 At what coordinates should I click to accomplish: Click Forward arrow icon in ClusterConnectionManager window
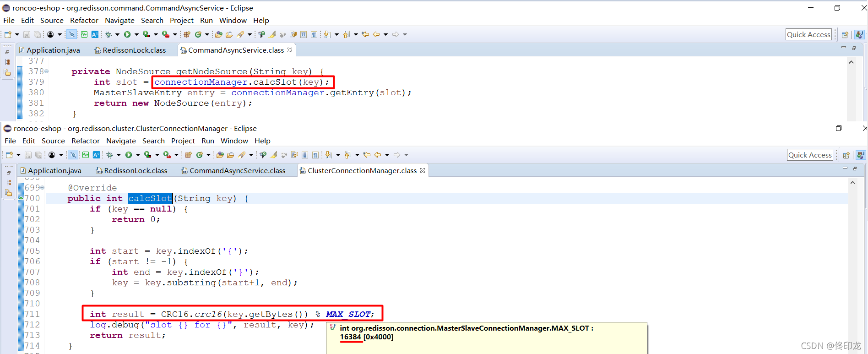coord(397,155)
